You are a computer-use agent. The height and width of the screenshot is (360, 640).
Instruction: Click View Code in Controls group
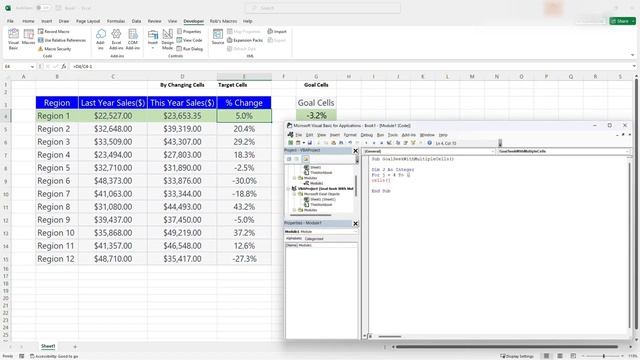tap(189, 40)
